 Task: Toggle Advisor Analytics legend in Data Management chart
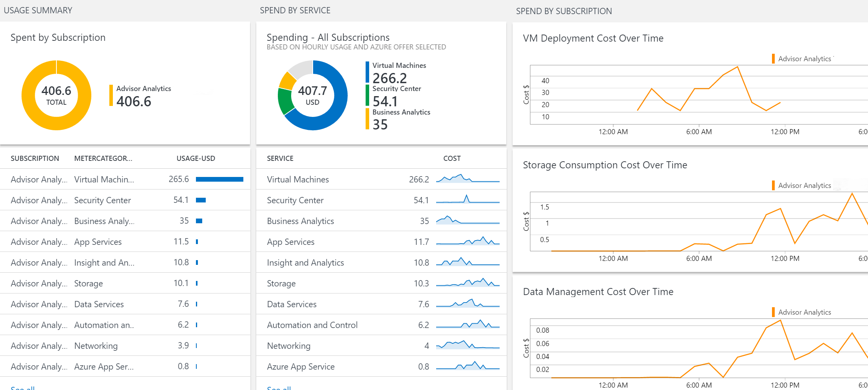click(x=801, y=312)
